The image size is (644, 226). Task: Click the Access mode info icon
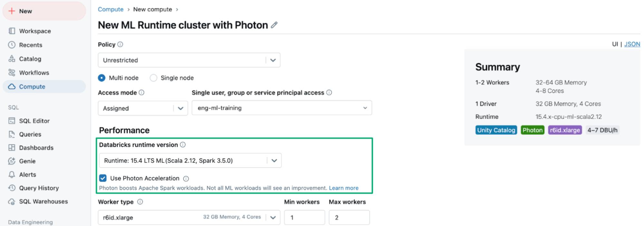click(141, 92)
